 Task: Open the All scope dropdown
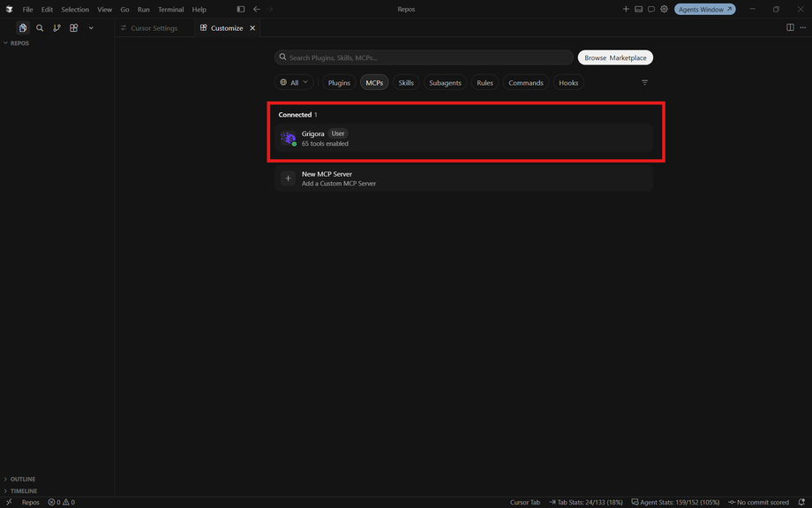[x=294, y=82]
